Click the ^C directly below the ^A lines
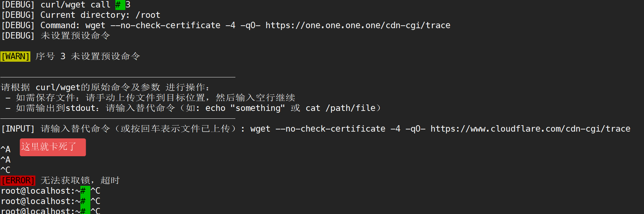The image size is (644, 214). click(6, 170)
